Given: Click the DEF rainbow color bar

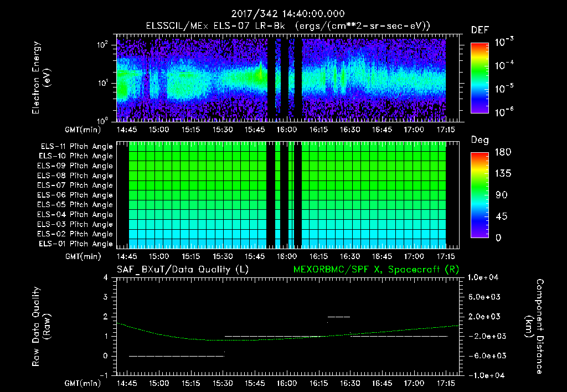Looking at the screenshot, I should (x=479, y=78).
